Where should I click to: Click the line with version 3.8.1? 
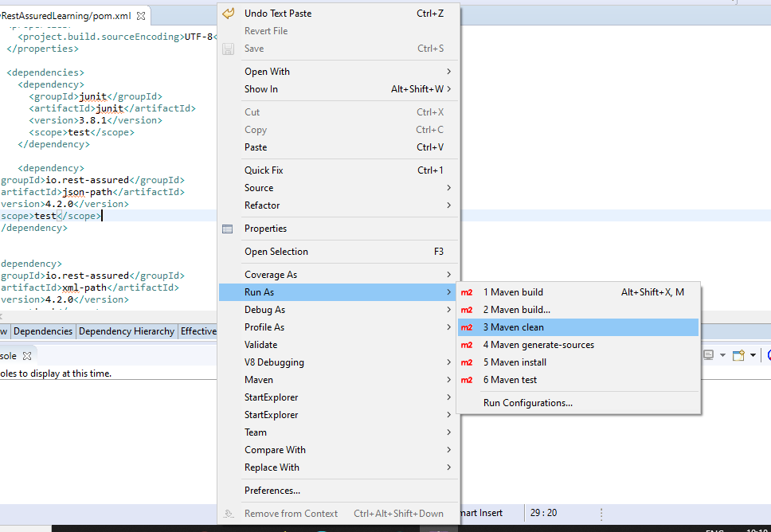(96, 120)
